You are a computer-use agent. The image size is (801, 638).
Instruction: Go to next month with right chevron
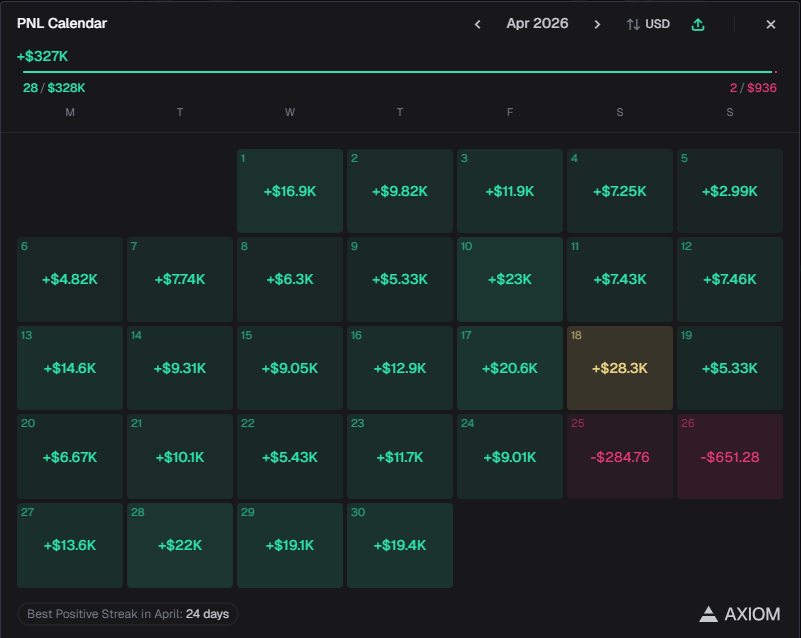tap(597, 24)
